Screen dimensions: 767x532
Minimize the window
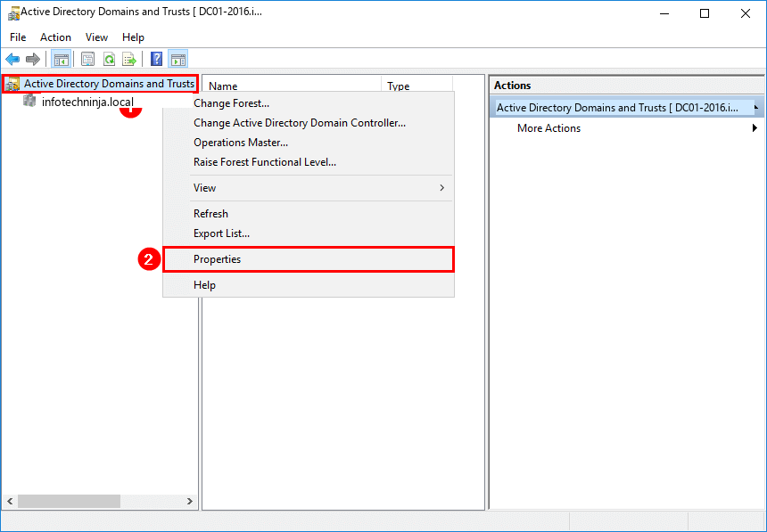tap(664, 13)
